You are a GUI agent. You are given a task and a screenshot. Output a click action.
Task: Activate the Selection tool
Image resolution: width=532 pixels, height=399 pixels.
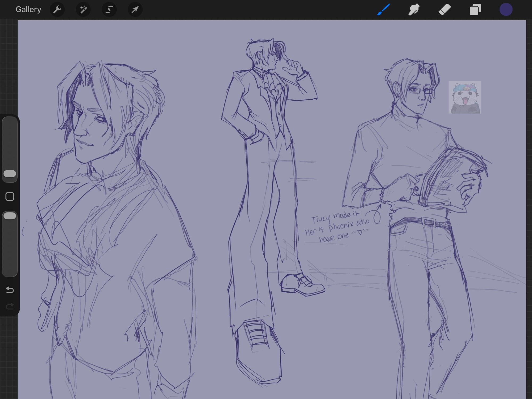point(109,10)
